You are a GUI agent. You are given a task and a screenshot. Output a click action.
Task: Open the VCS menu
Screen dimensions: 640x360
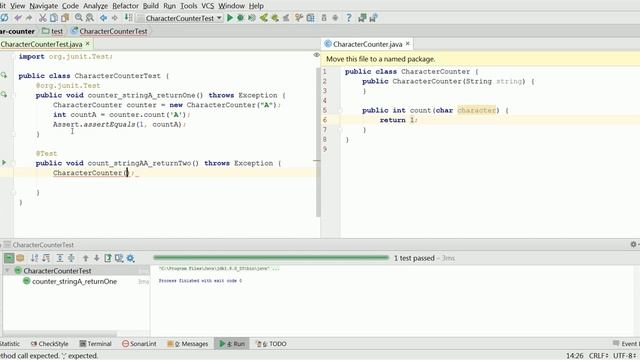tap(208, 6)
